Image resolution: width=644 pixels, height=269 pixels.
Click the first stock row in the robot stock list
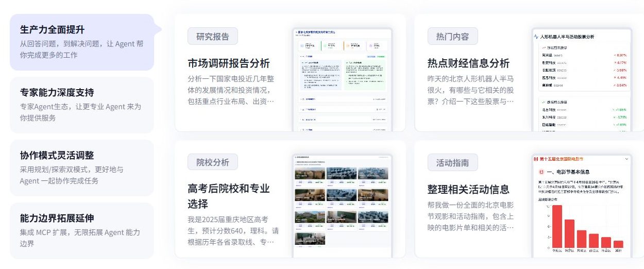pyautogui.click(x=583, y=55)
